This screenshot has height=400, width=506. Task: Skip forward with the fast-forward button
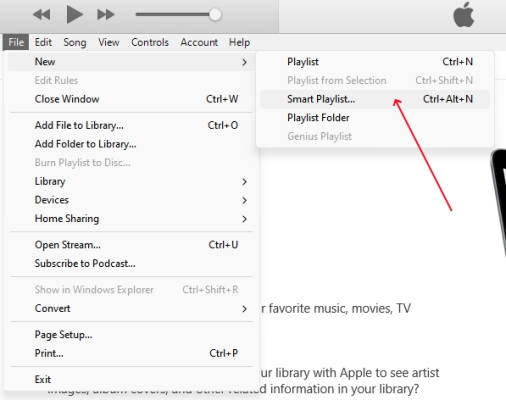pyautogui.click(x=106, y=15)
